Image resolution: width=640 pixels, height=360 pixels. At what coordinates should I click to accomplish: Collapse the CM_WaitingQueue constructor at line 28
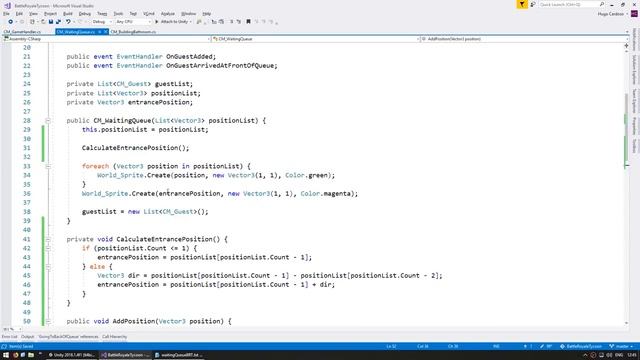point(48,121)
